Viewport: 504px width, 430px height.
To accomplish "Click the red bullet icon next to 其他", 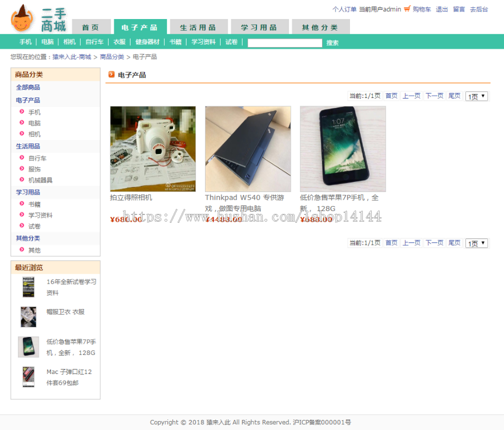I will pyautogui.click(x=22, y=249).
